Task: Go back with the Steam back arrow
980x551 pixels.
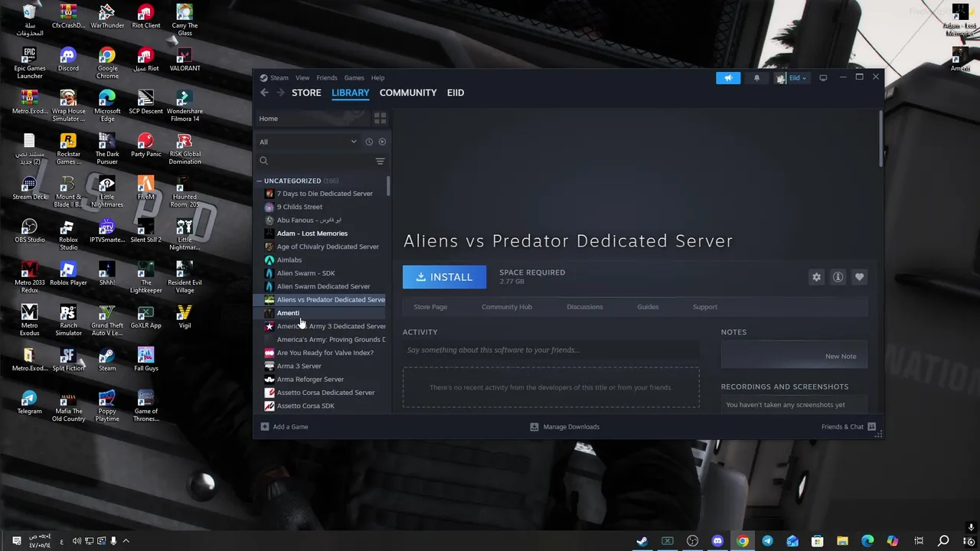Action: tap(264, 93)
